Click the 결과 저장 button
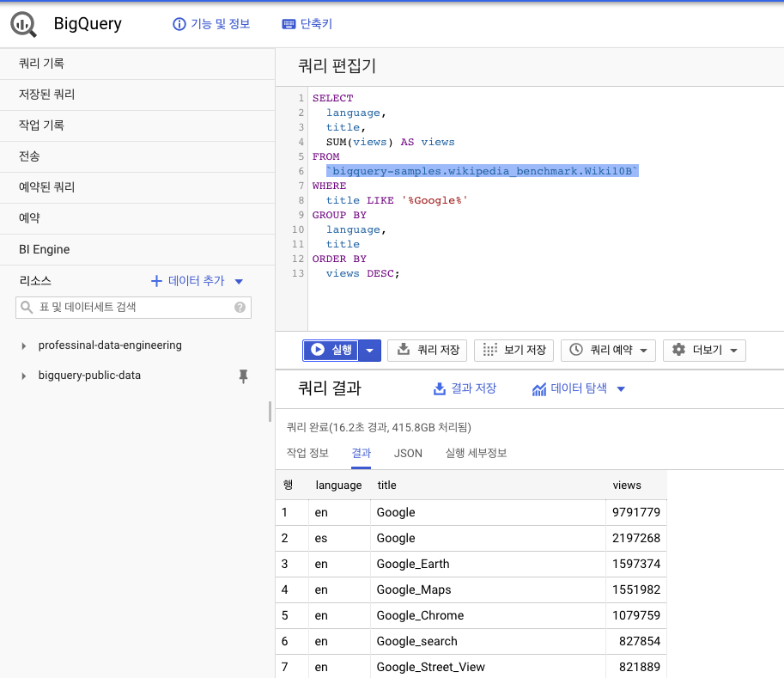The height and width of the screenshot is (678, 784). [465, 388]
